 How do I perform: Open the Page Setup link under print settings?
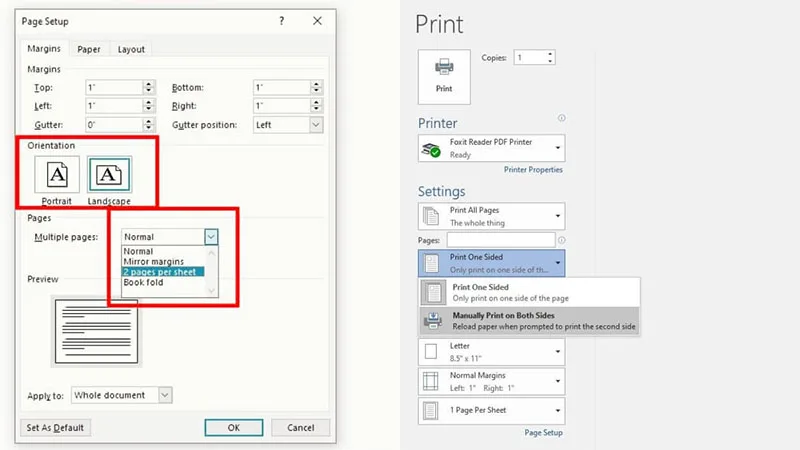[543, 432]
